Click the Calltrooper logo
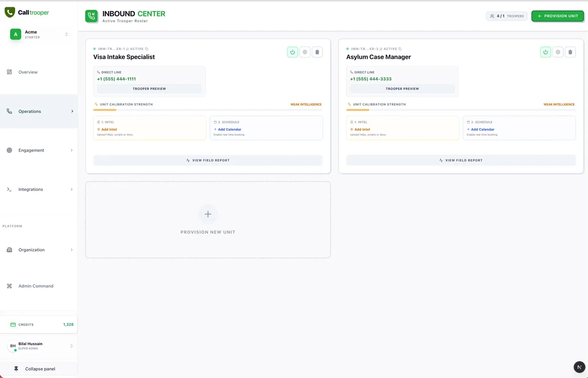Screen dimensions: 588x378 [x=27, y=13]
